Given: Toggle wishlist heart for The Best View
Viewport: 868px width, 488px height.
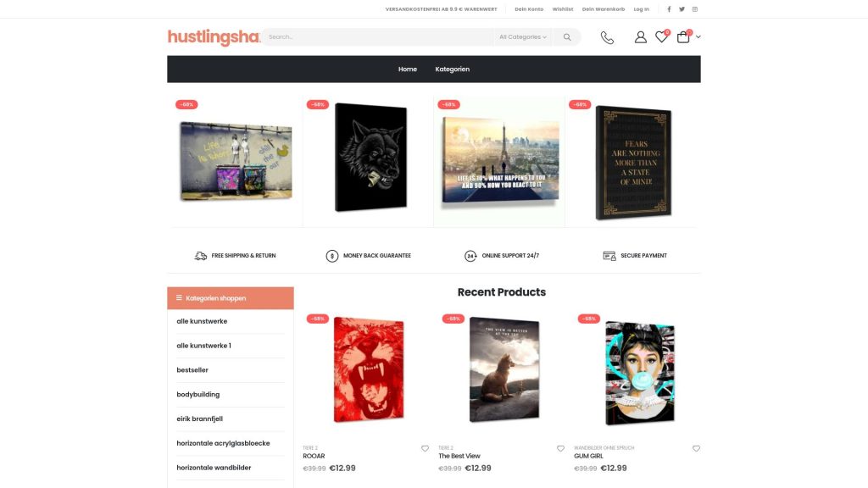Looking at the screenshot, I should click(x=560, y=449).
